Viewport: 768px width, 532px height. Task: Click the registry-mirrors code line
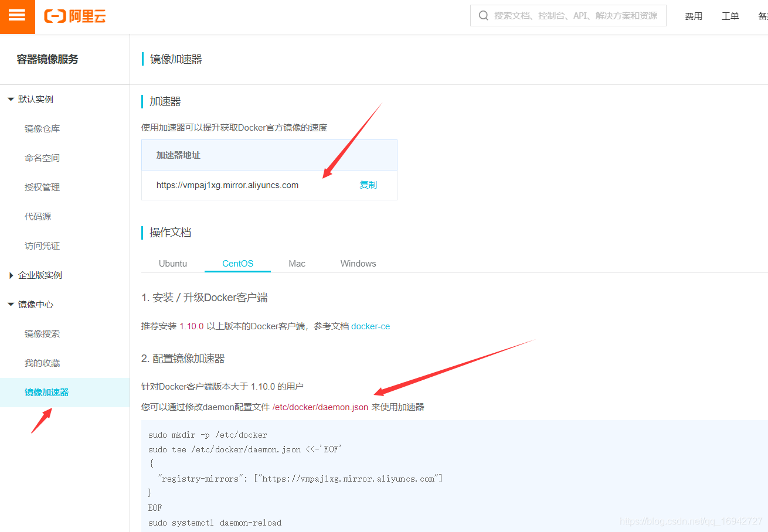point(300,479)
